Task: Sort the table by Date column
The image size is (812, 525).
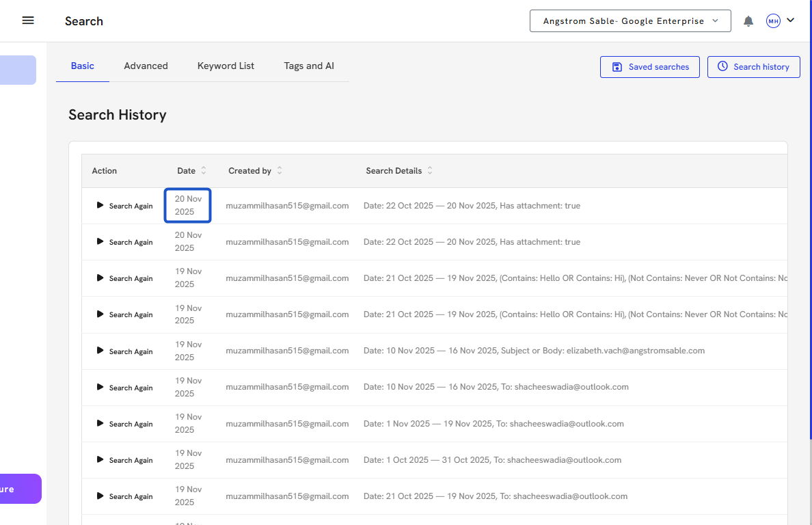Action: click(x=204, y=171)
